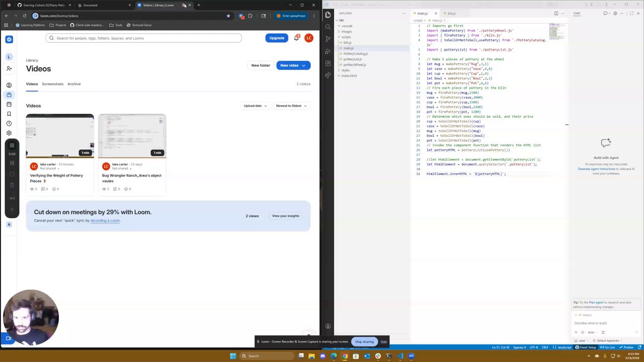Viewport: 644px width, 362px height.
Task: Hide the screen sharing notification bar
Action: [383, 342]
